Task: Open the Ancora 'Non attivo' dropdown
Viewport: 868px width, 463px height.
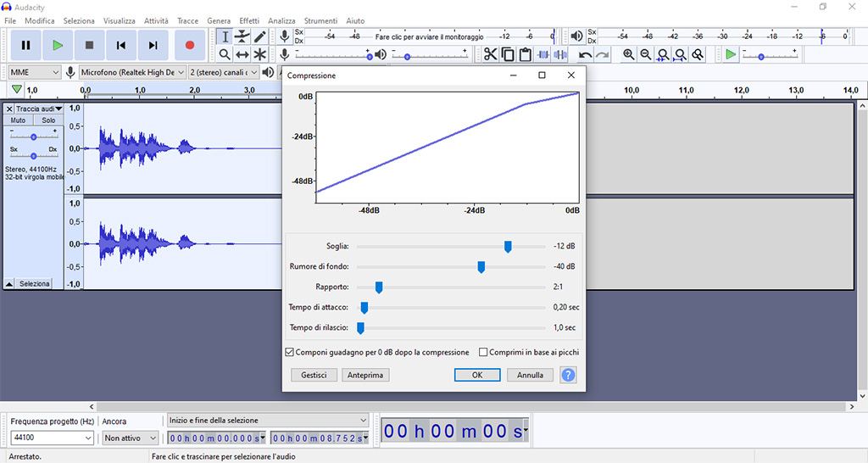Action: (x=131, y=438)
